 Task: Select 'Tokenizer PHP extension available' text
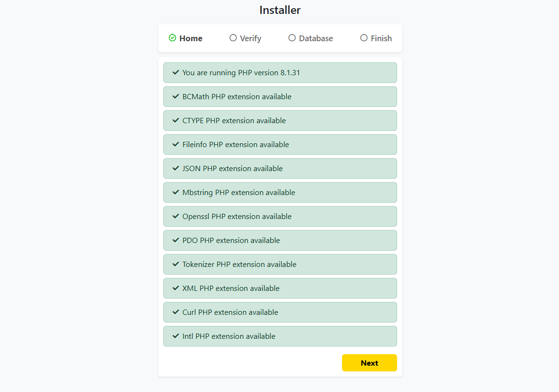pos(239,265)
